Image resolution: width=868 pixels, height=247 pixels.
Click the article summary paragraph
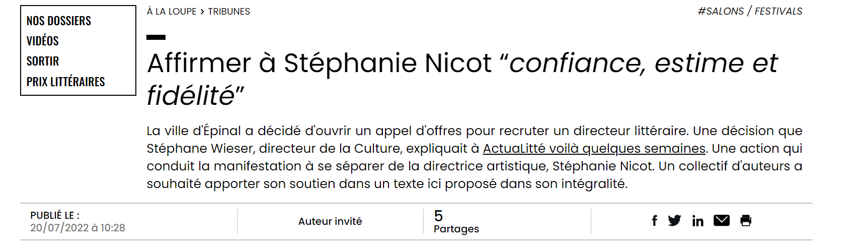475,157
